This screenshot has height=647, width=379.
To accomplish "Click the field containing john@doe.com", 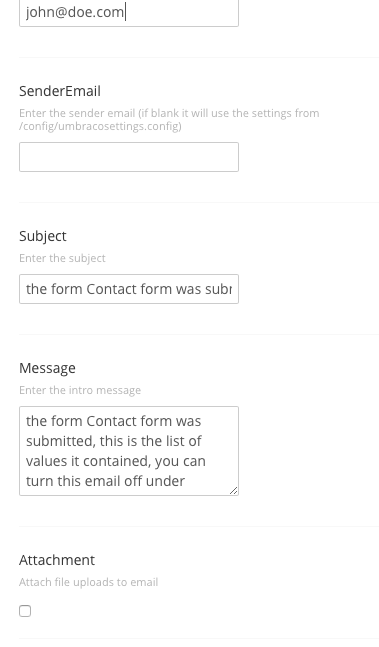I will [x=129, y=12].
